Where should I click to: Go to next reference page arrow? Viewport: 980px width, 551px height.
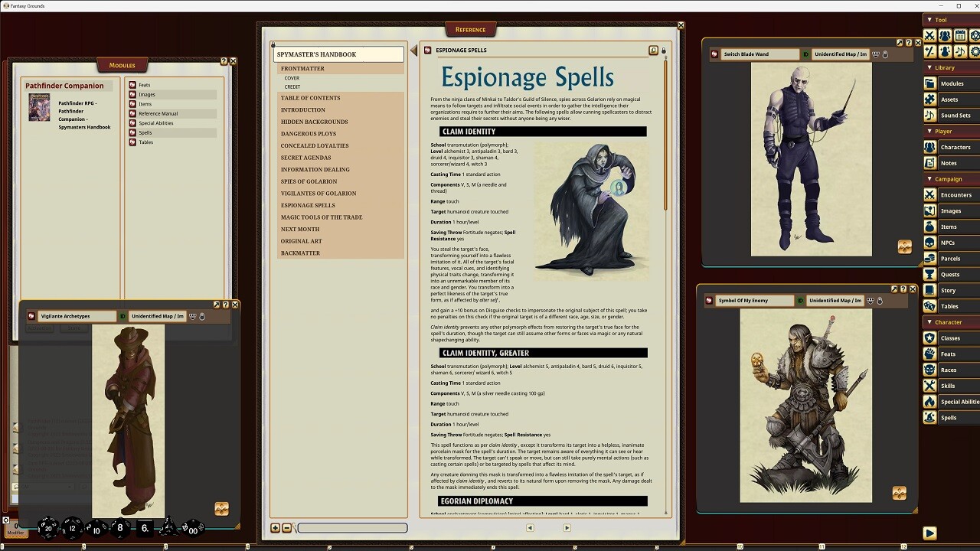567,527
